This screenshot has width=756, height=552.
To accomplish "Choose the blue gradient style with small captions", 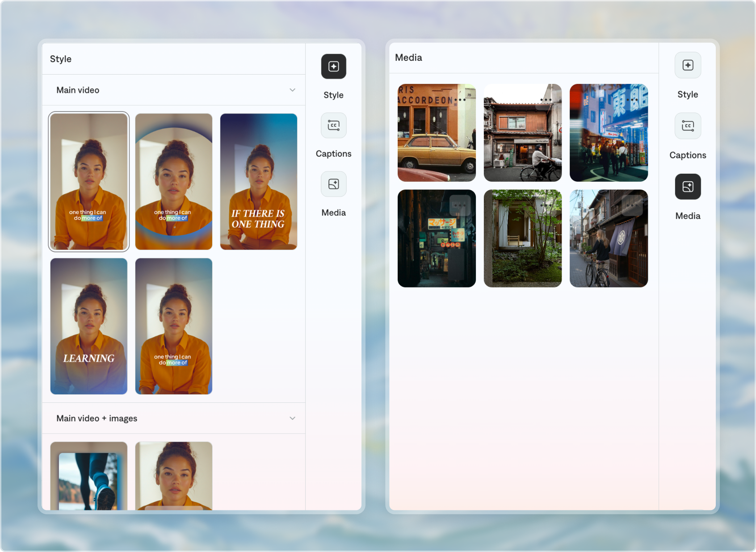I will tap(174, 326).
